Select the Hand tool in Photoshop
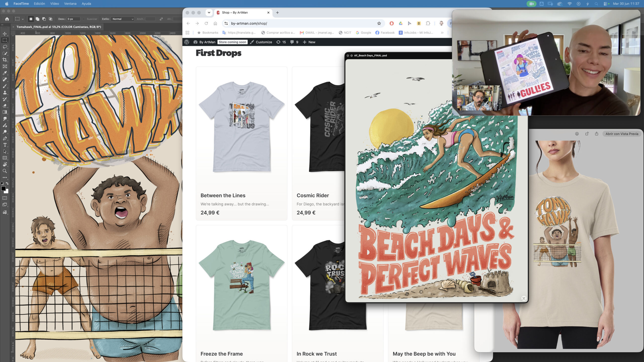 [x=5, y=164]
